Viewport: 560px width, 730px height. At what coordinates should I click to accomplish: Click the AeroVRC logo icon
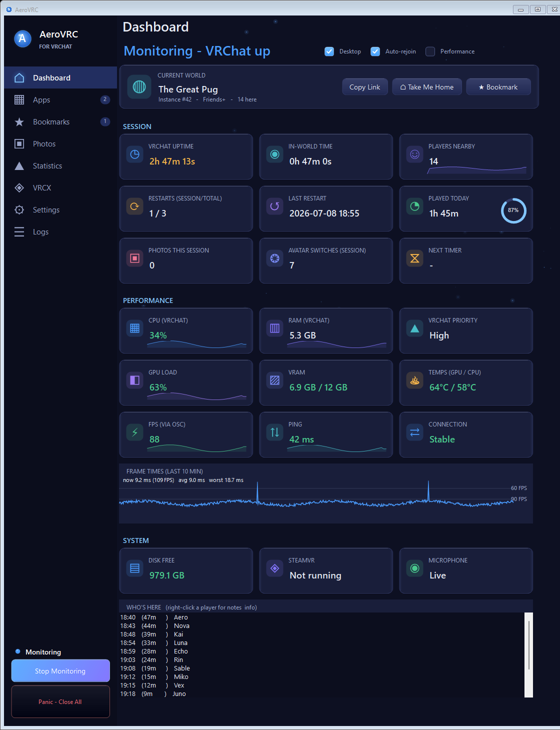(22, 39)
